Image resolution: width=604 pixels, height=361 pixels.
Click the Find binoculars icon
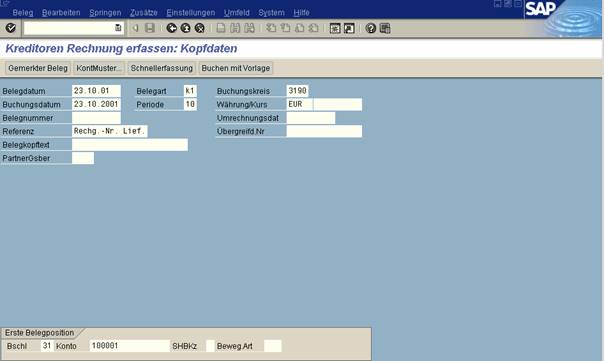[235, 28]
